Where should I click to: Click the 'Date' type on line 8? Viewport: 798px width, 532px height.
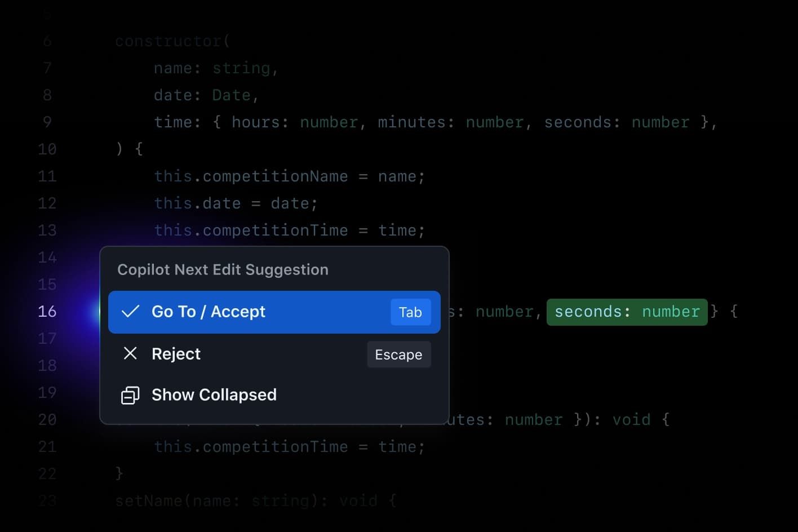click(231, 95)
